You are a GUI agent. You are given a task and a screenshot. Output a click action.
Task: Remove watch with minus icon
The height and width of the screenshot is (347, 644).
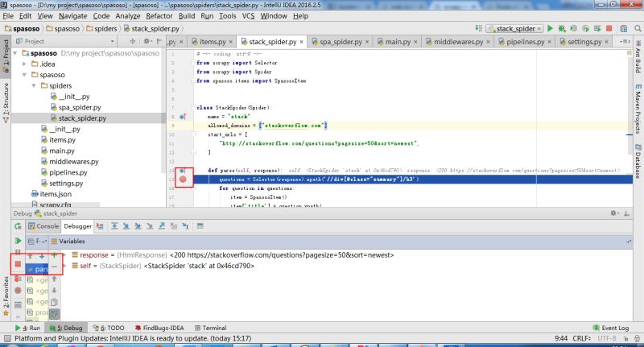[54, 267]
